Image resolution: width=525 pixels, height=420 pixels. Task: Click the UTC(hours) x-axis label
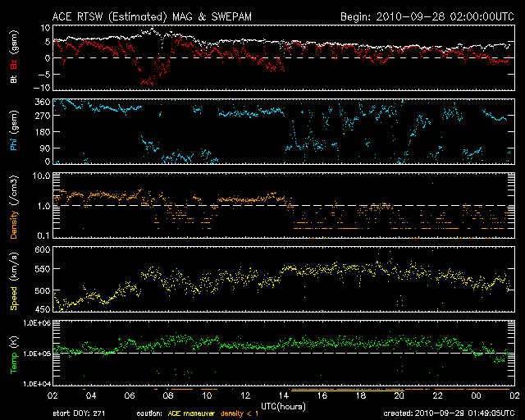[283, 404]
